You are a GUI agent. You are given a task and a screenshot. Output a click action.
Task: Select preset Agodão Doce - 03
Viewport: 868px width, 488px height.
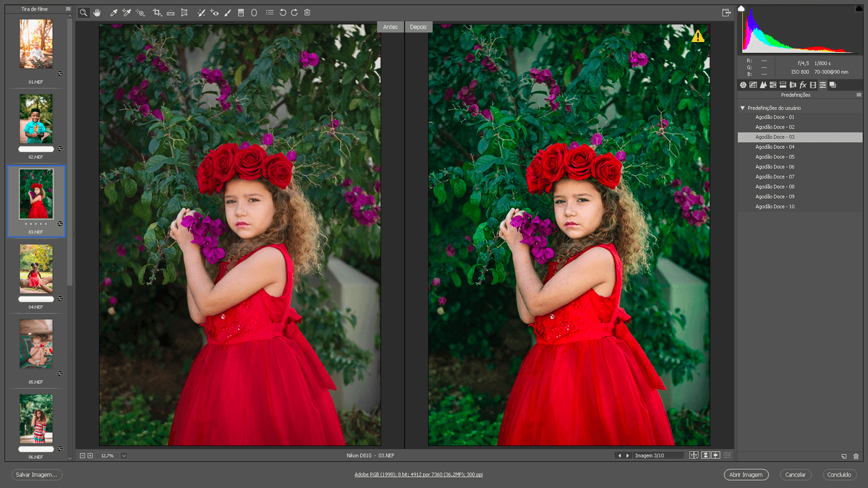pos(800,137)
